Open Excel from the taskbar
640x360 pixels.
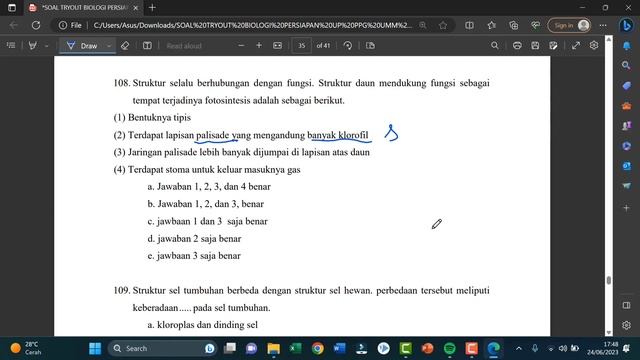[x=296, y=349]
